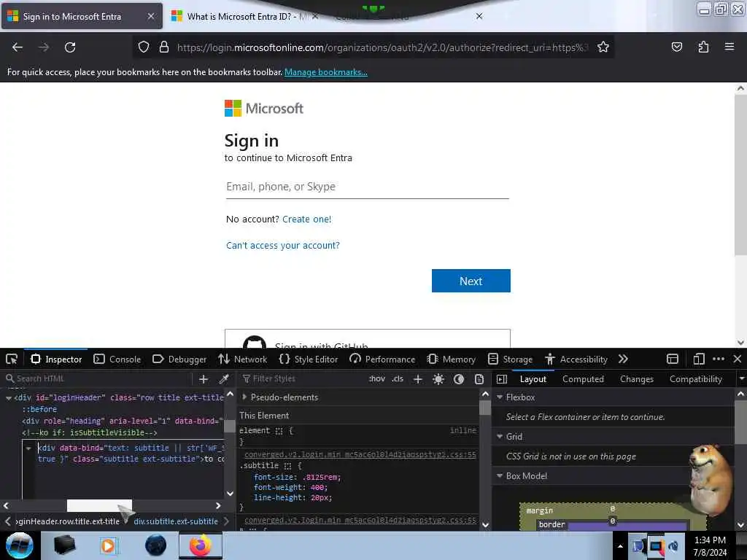This screenshot has width=747, height=560.
Task: Toggle print media simulation
Action: [479, 379]
